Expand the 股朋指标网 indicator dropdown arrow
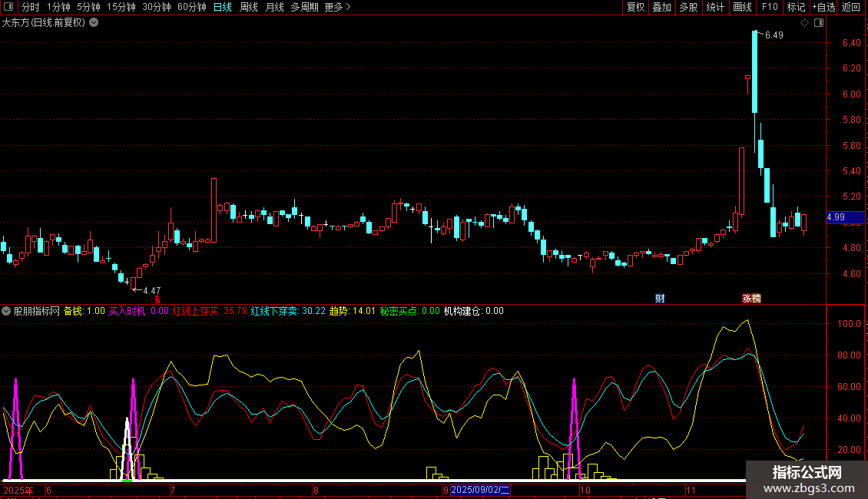The image size is (868, 499). [x=6, y=311]
